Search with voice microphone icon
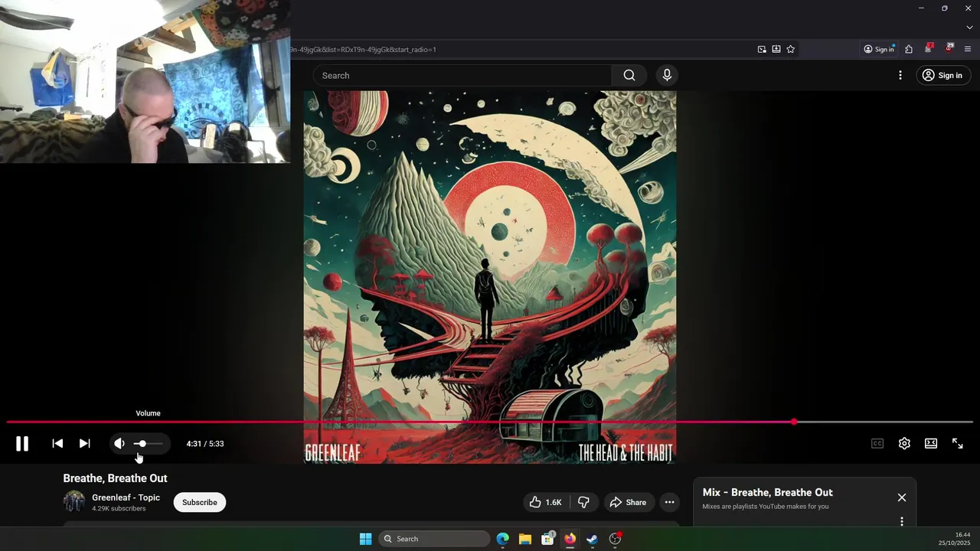Screen dimensions: 980x551 coord(667,75)
